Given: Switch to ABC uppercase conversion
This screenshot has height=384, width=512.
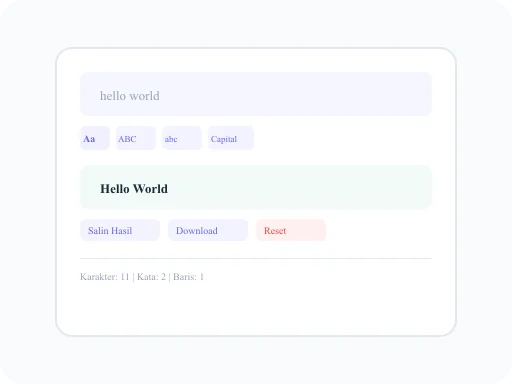Looking at the screenshot, I should pos(136,138).
